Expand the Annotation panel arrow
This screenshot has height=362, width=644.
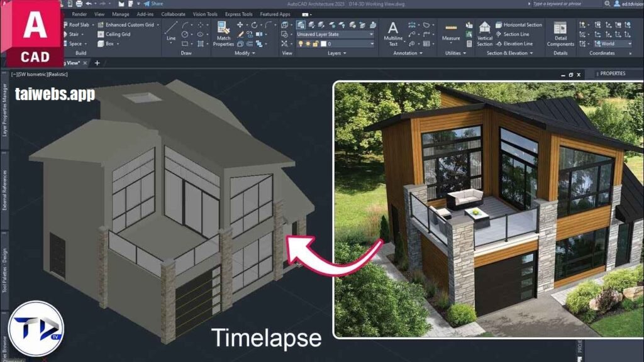click(421, 53)
